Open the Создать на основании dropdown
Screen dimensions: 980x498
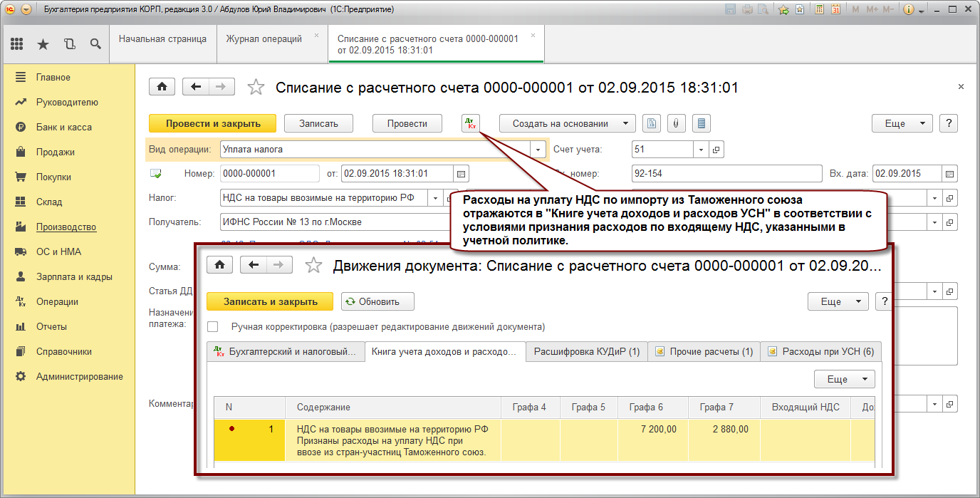568,123
